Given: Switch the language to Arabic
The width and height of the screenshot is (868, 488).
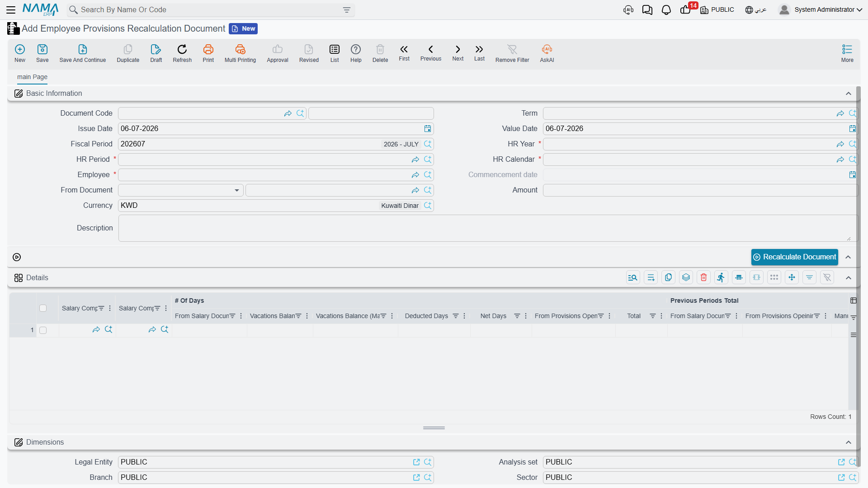Looking at the screenshot, I should point(755,10).
